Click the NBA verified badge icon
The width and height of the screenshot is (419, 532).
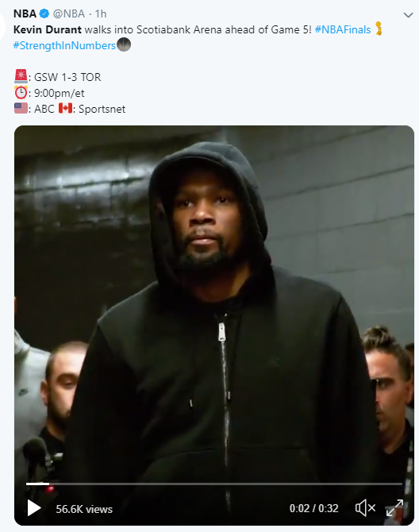[x=44, y=13]
